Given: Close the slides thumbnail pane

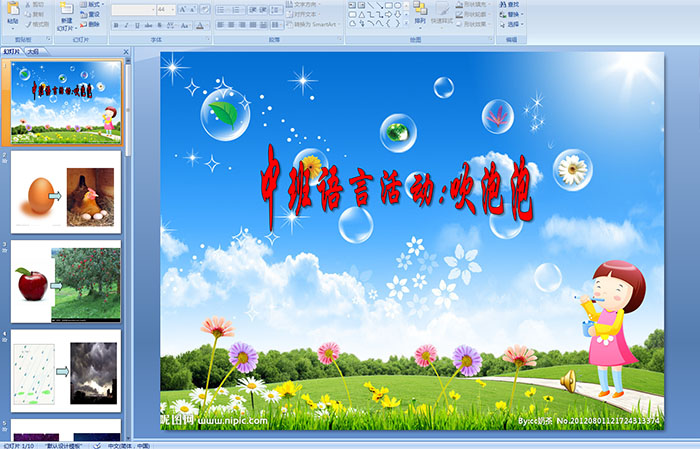Looking at the screenshot, I should coord(126,52).
